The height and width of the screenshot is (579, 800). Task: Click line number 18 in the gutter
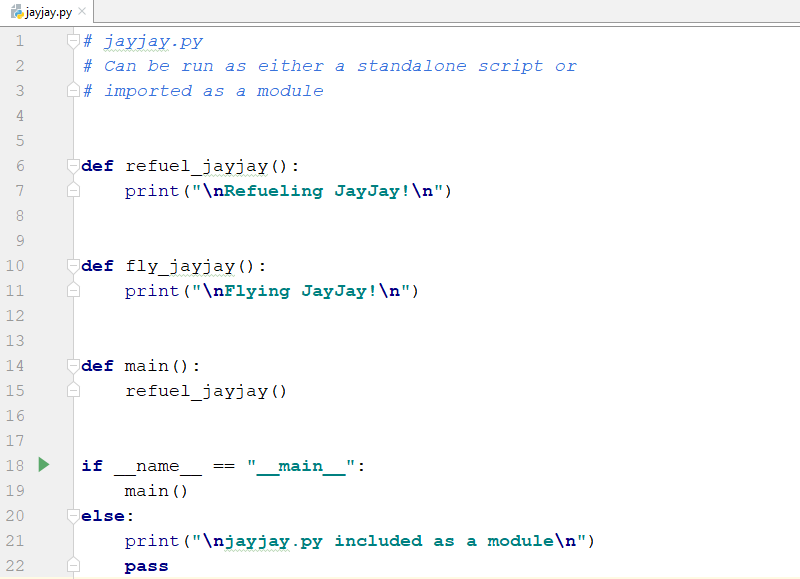[14, 466]
